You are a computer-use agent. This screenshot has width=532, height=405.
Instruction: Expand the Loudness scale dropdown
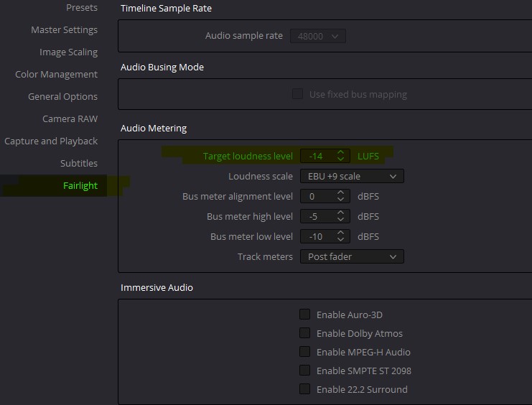(x=351, y=177)
